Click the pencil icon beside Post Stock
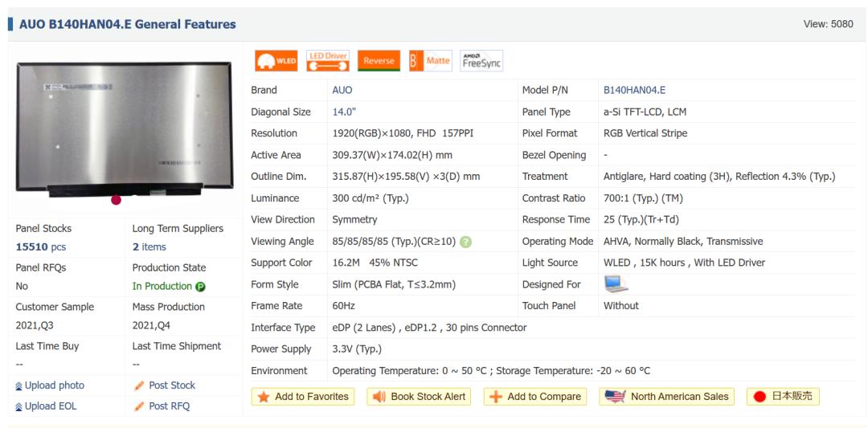Image resolution: width=868 pixels, height=428 pixels. (139, 385)
